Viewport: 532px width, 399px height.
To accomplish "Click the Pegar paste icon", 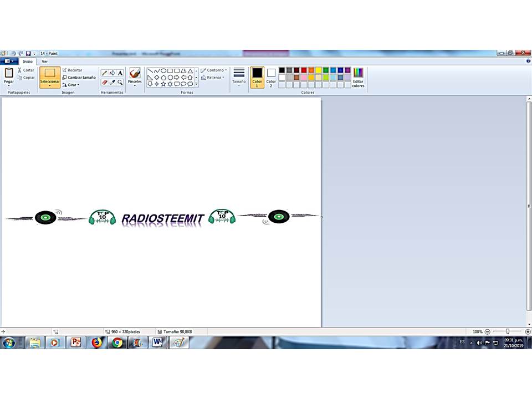I will pos(9,73).
